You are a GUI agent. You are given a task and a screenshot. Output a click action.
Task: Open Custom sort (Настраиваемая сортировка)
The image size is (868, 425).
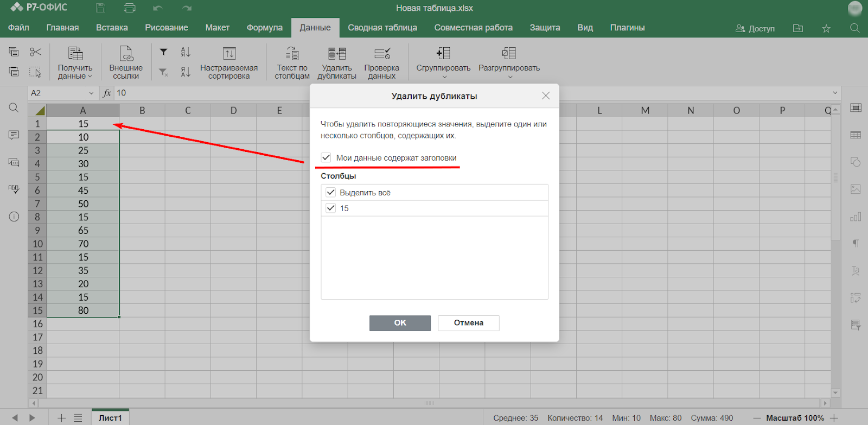coord(229,62)
